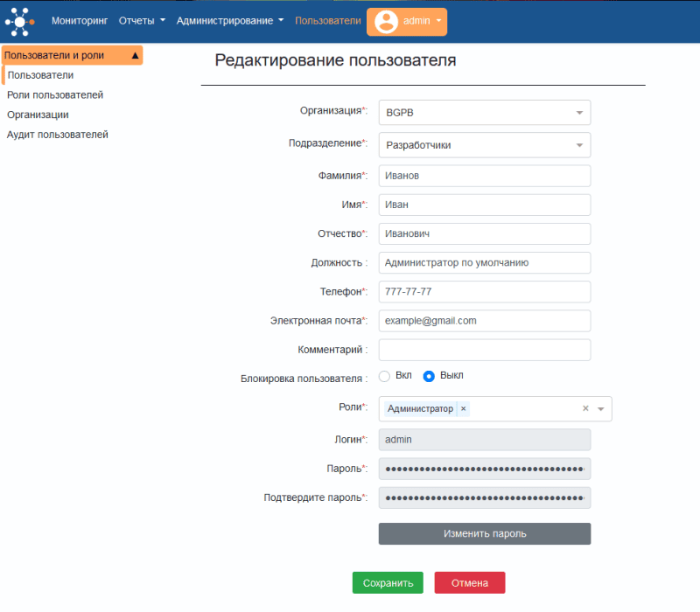Clear the Роли field using the × icon
This screenshot has height=612, width=700.
586,408
